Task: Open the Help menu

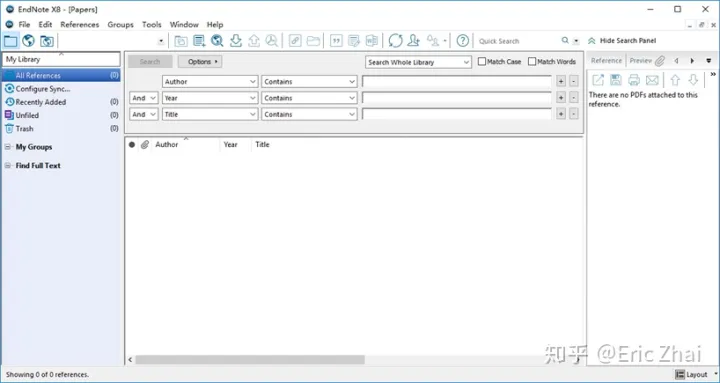Action: click(215, 25)
